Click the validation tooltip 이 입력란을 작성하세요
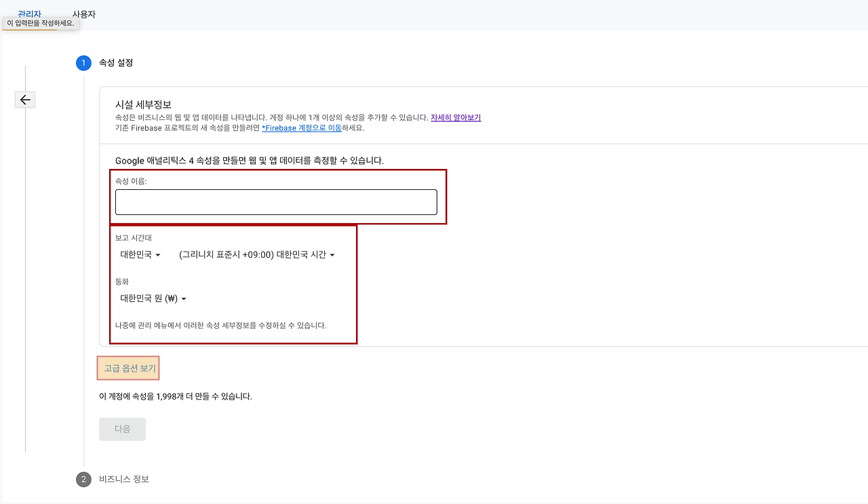 click(41, 24)
